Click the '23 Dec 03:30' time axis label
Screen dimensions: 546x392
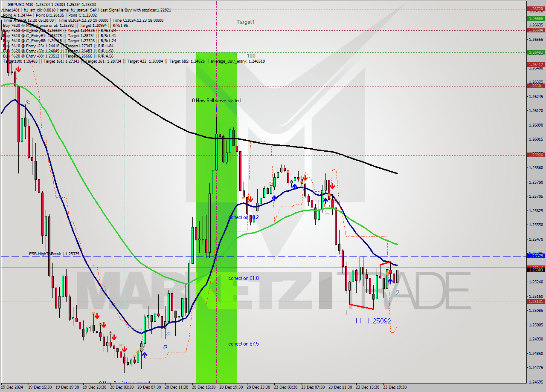pos(285,387)
